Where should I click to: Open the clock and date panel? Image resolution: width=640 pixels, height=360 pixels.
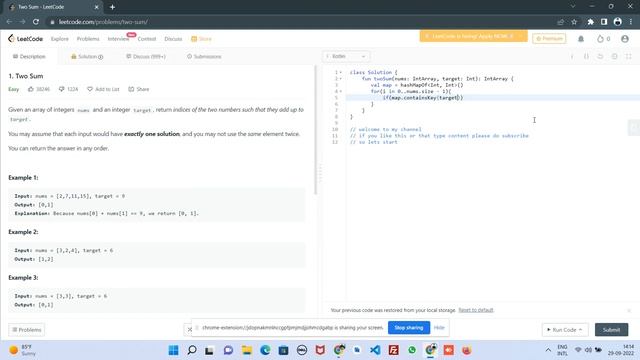pyautogui.click(x=620, y=350)
